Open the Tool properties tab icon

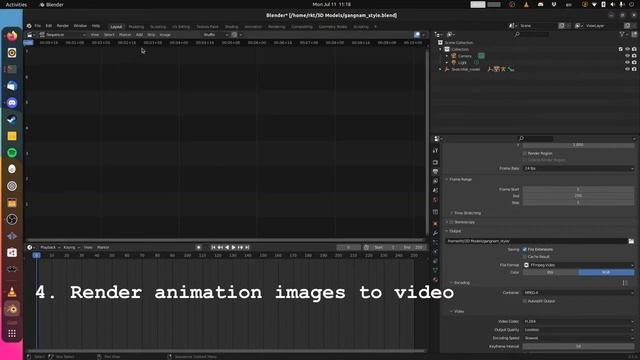[x=436, y=151]
